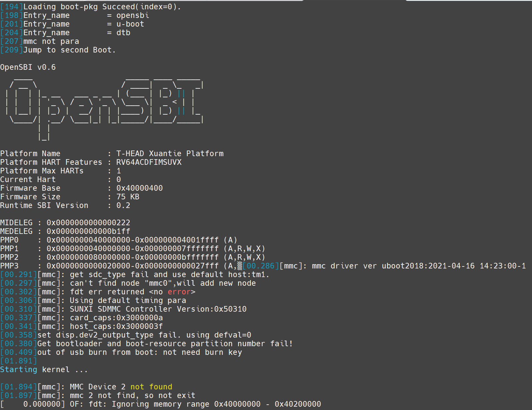
Task: Click the "Jump to second Boot." line
Action: (69, 50)
